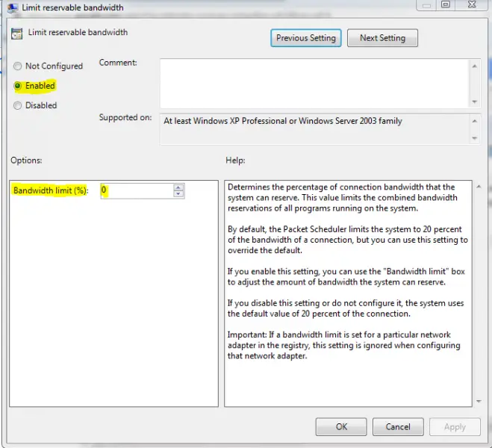Screen dimensions: 492x448
Task: Click Supported on box scroll up arrow
Action: [x=474, y=121]
